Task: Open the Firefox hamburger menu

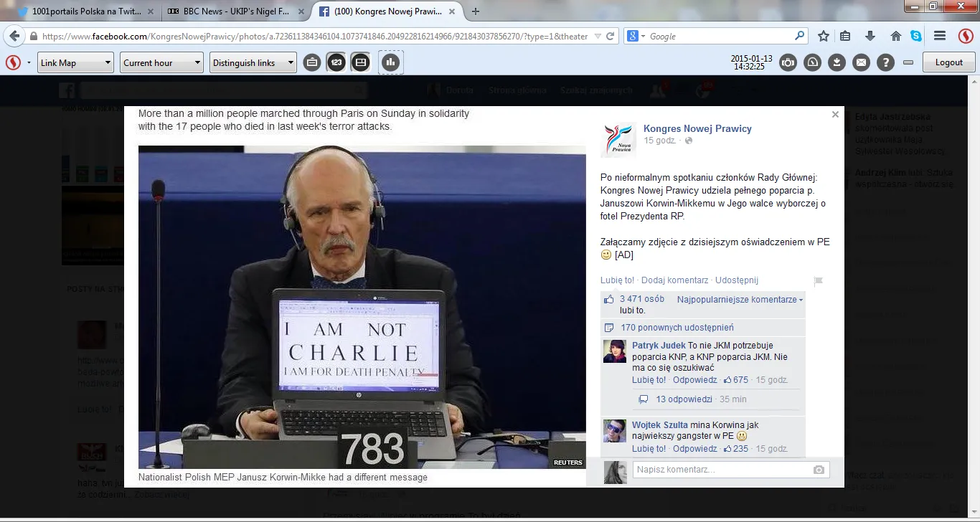Action: (x=938, y=36)
